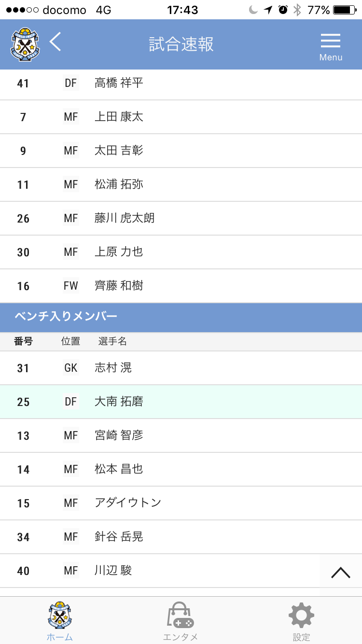This screenshot has height=644, width=362.
Task: Open the ホーム tab crest icon
Action: point(60,615)
